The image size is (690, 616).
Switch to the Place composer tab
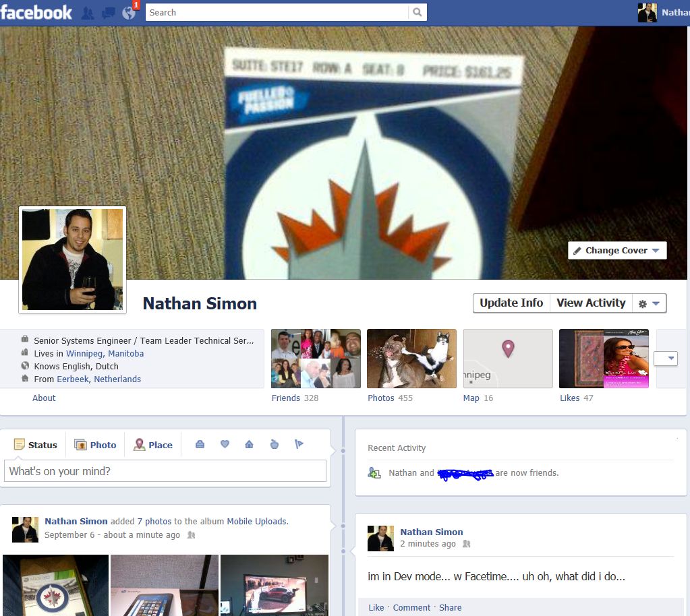[153, 445]
